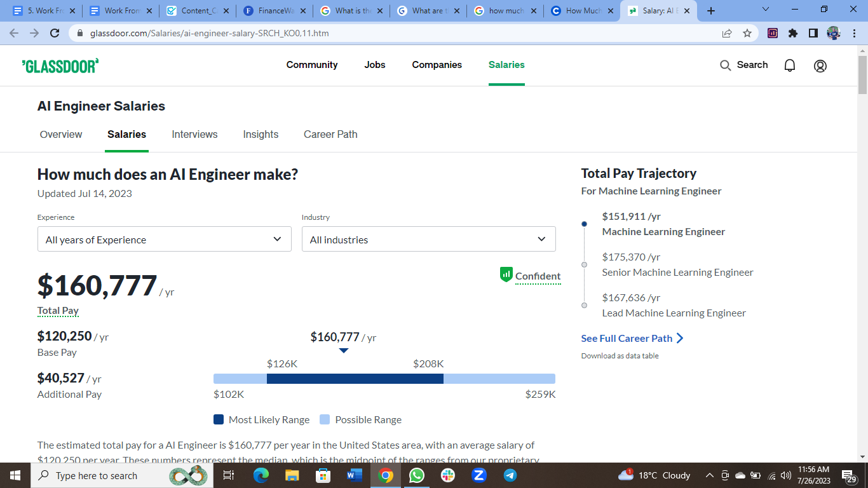Open File Explorer from the taskbar

[x=292, y=475]
